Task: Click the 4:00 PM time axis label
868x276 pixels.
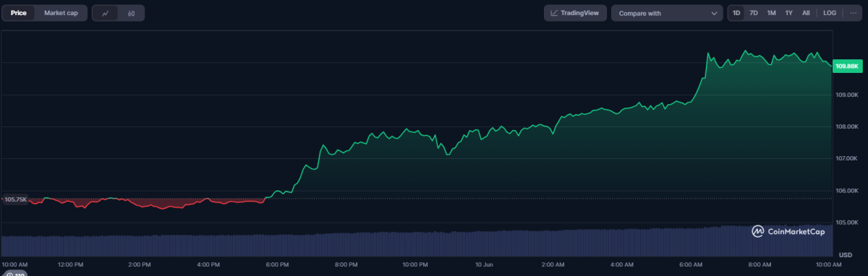Action: [208, 264]
